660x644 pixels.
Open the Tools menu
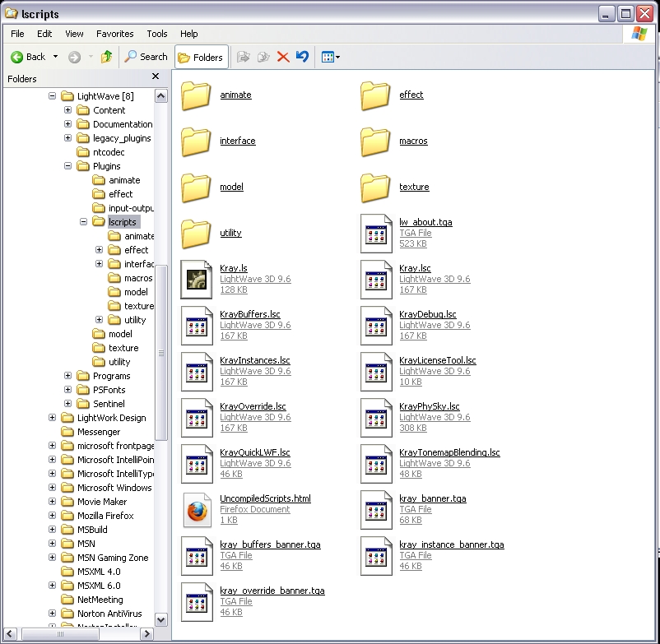[156, 34]
